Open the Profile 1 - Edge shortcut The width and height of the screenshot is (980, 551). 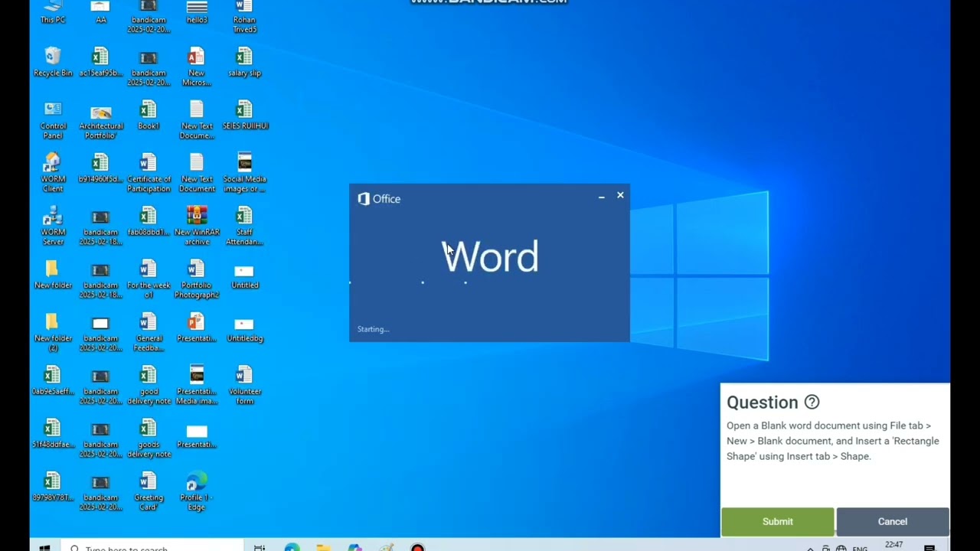tap(197, 491)
